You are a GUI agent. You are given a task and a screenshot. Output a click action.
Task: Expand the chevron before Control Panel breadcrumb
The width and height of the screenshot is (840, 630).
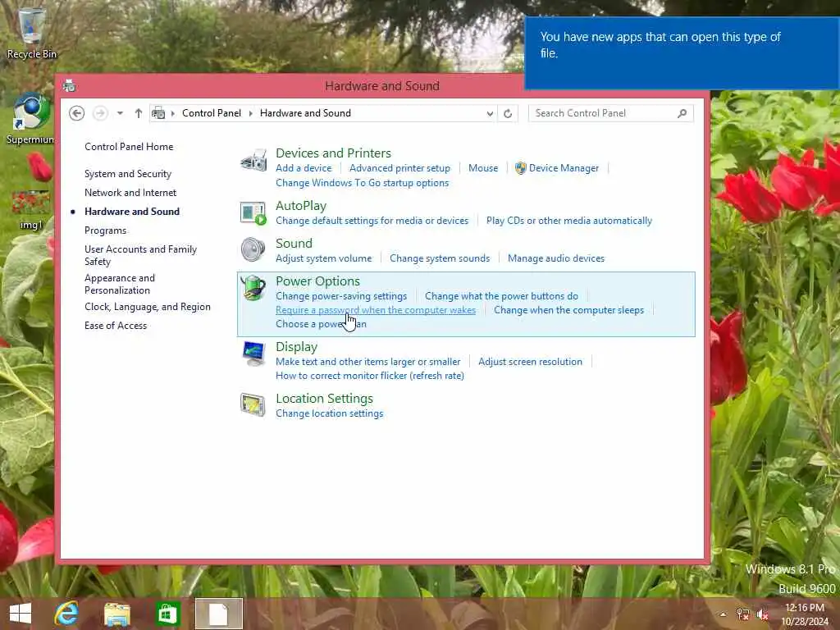click(173, 113)
